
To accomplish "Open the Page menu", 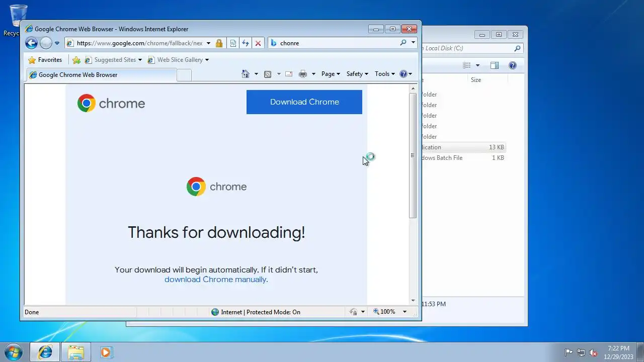I will [331, 74].
